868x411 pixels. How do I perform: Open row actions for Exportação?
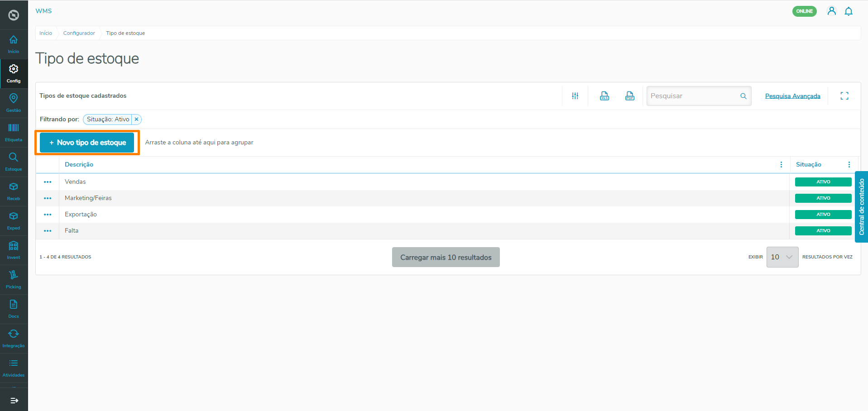(x=48, y=215)
